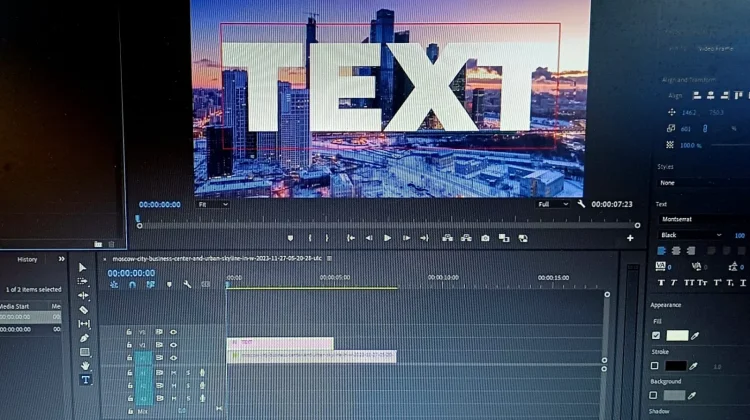Viewport: 750px width, 420px height.
Task: Go to Out point in monitor
Action: (424, 238)
